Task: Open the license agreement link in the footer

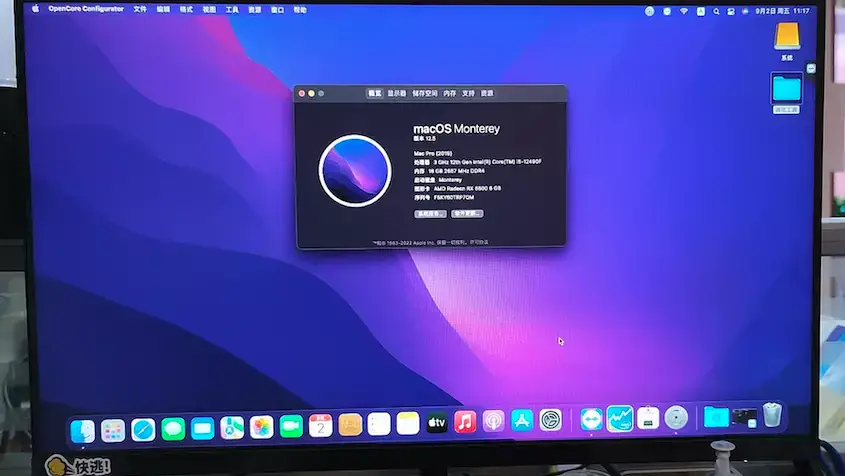Action: (x=479, y=242)
